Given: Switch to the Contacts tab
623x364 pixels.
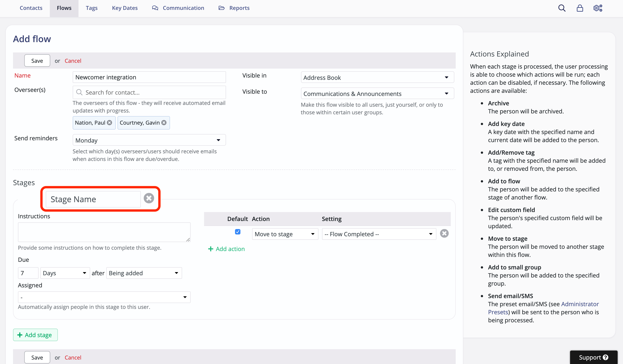Looking at the screenshot, I should (x=31, y=8).
